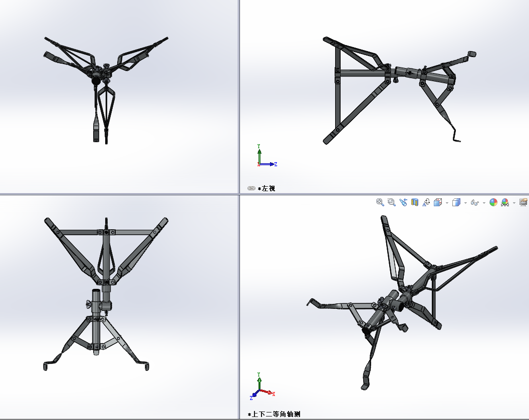Screen dimensions: 529x420
Task: Expand the View Orientation dropdown arrow
Action: coord(447,203)
